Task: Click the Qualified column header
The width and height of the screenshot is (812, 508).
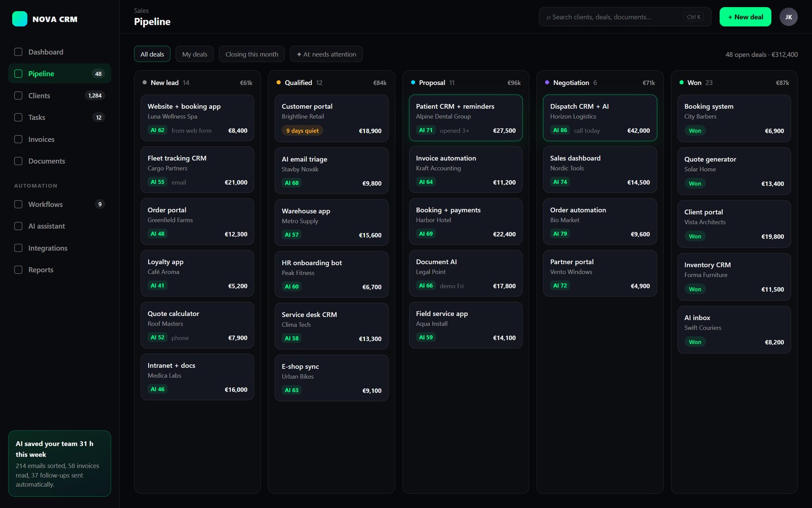Action: point(331,83)
